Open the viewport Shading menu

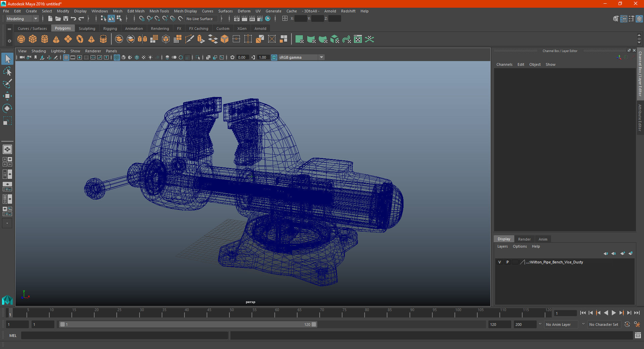pyautogui.click(x=39, y=51)
